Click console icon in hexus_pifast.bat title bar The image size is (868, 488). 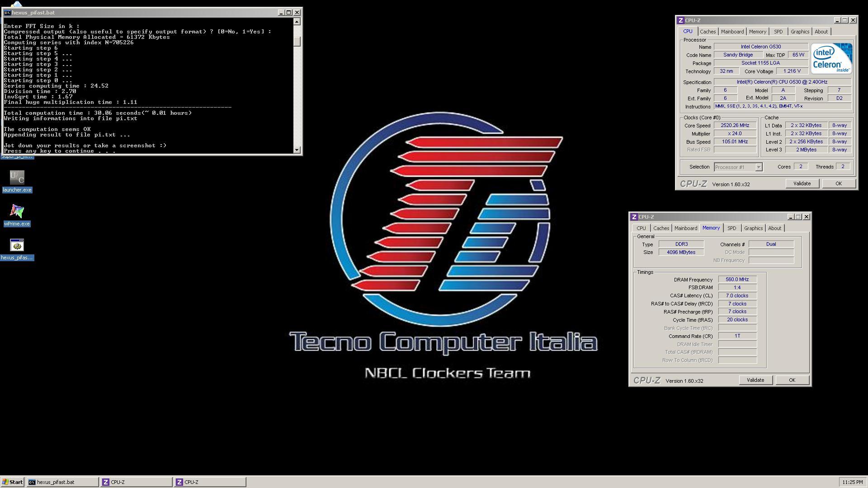(7, 13)
